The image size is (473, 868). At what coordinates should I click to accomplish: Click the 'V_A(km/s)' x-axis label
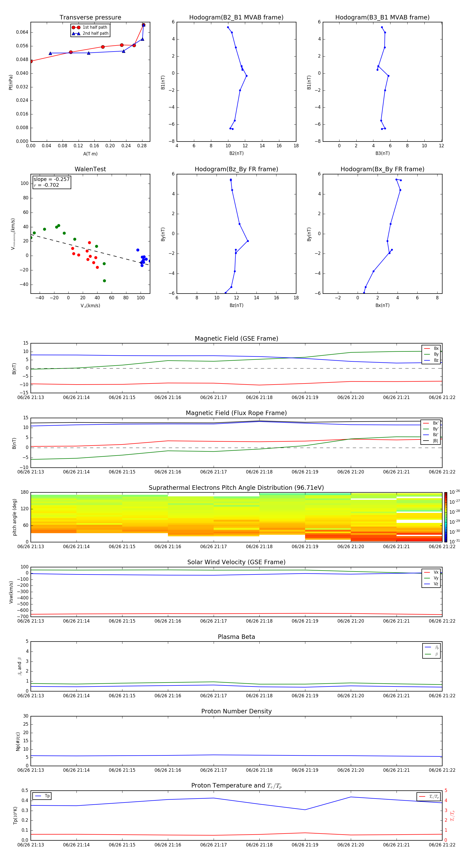point(90,306)
